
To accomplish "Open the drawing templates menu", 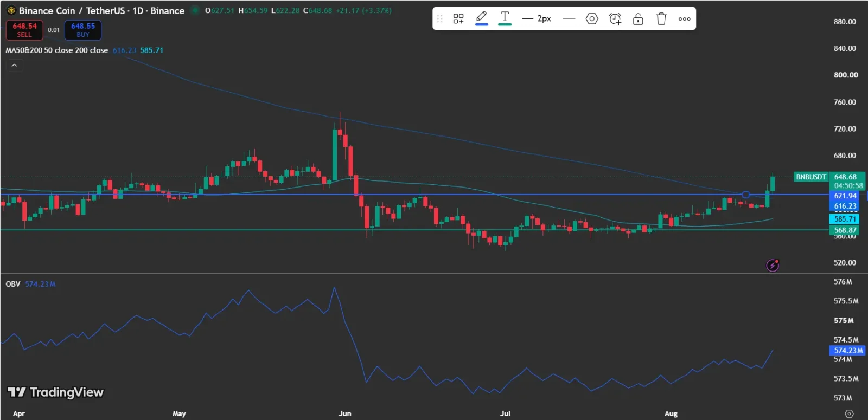I will click(x=458, y=19).
